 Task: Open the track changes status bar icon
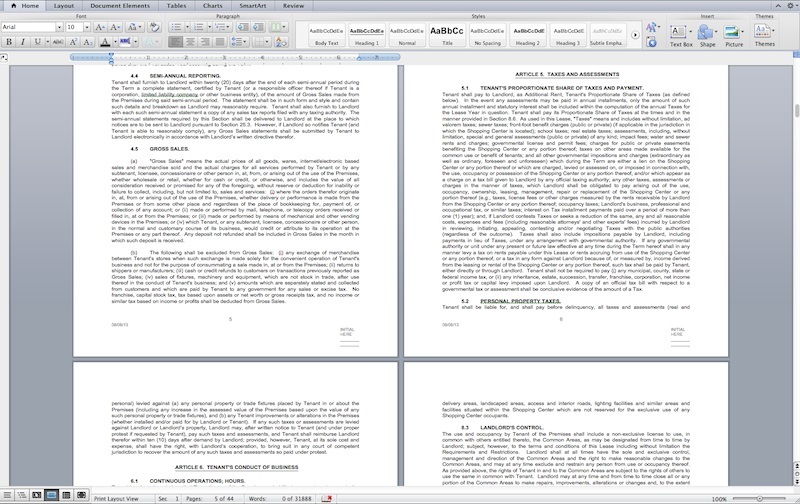[x=327, y=498]
